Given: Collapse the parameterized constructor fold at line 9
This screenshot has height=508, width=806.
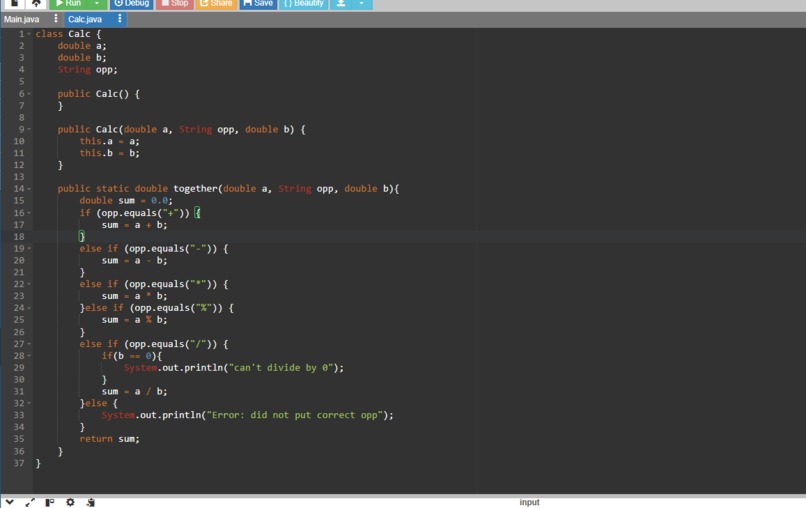Looking at the screenshot, I should [x=29, y=130].
